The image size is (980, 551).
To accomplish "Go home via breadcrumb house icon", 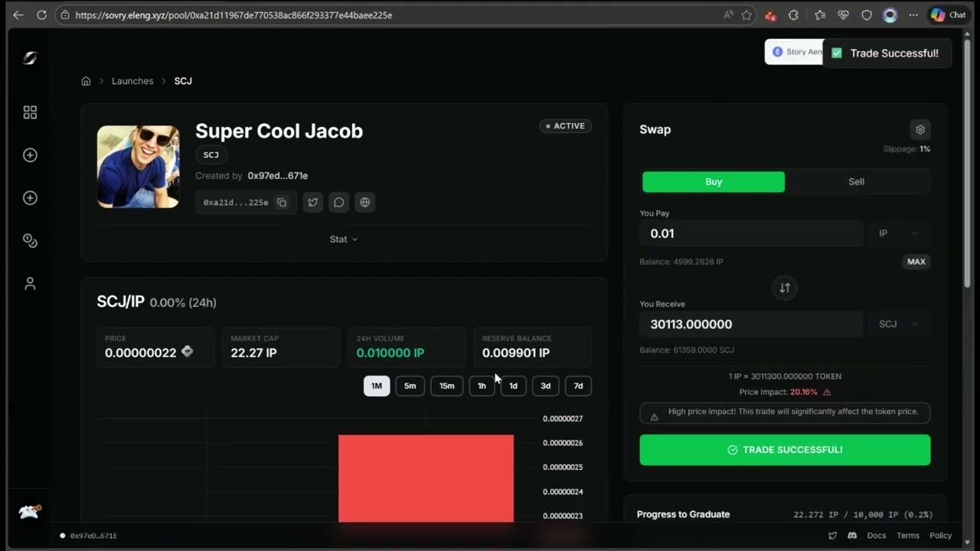I will pyautogui.click(x=86, y=81).
